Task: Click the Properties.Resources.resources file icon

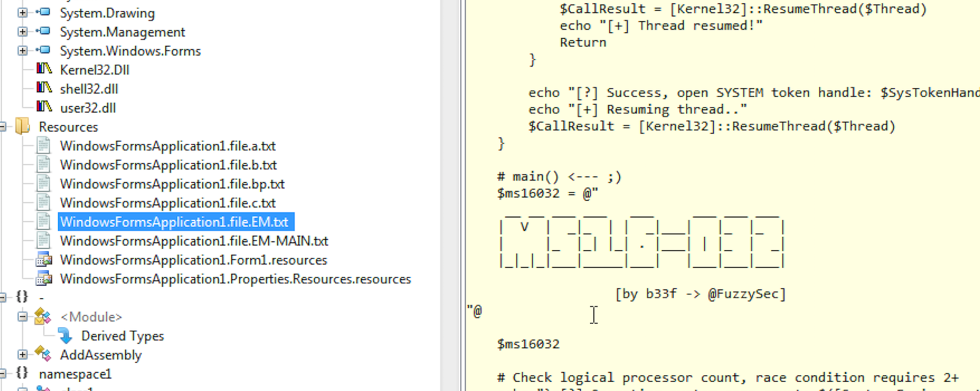Action: 43,279
